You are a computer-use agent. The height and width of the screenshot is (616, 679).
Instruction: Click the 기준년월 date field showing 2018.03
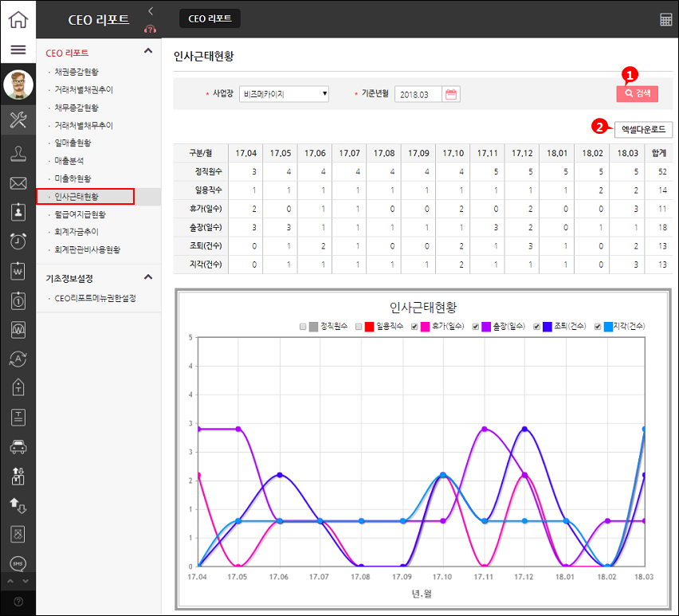click(418, 94)
